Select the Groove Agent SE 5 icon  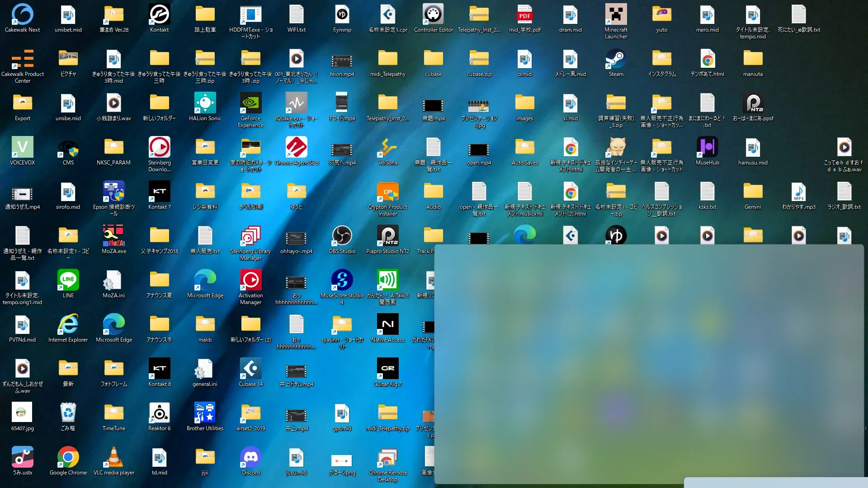coord(296,148)
